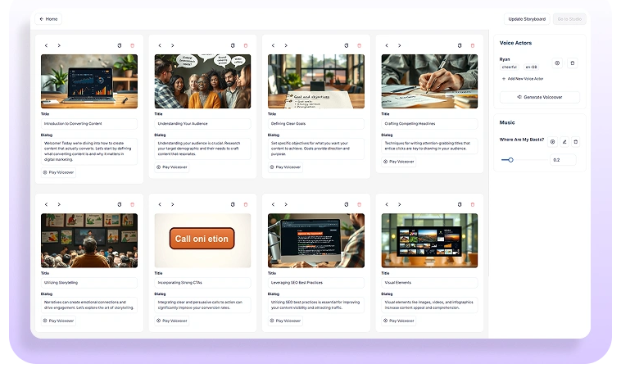Move Introduction scene right with forward arrow
The width and height of the screenshot is (619, 368).
[x=59, y=45]
